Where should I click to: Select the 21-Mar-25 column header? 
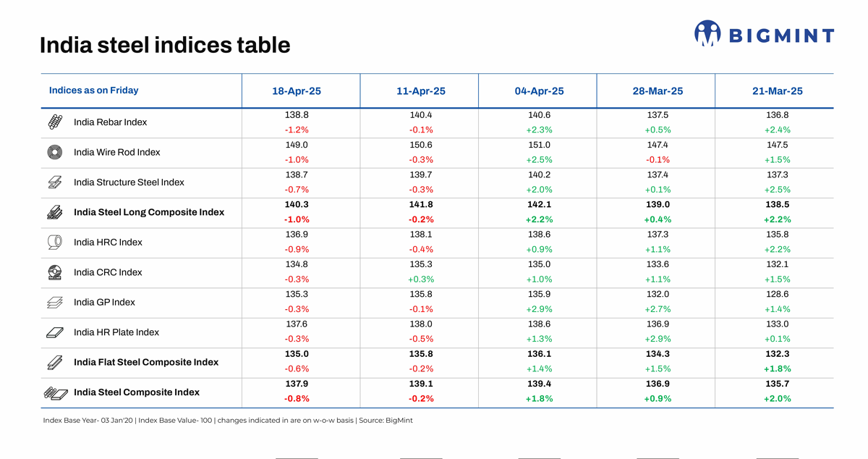click(x=778, y=91)
